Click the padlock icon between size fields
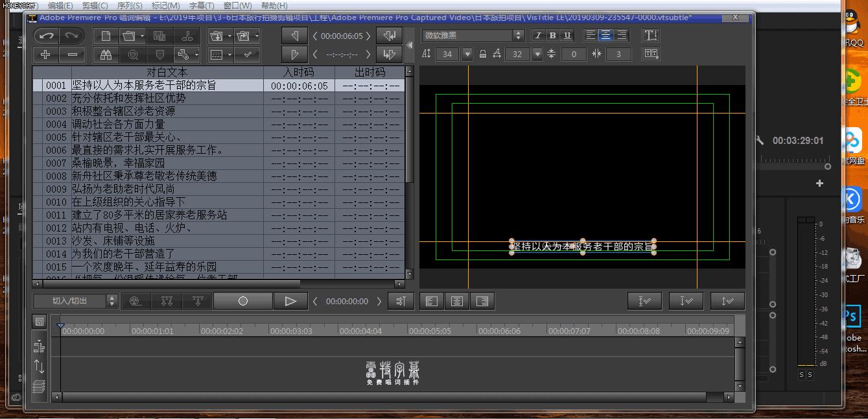 pyautogui.click(x=483, y=54)
